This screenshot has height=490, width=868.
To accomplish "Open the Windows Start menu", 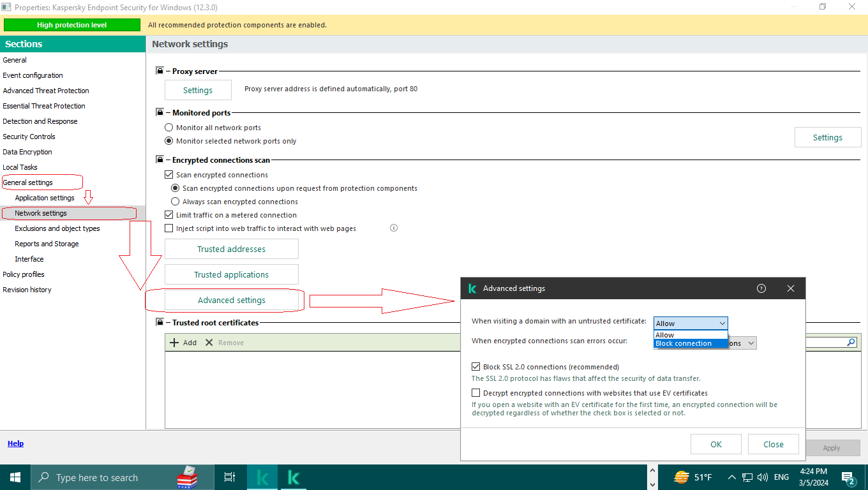I will click(x=15, y=477).
